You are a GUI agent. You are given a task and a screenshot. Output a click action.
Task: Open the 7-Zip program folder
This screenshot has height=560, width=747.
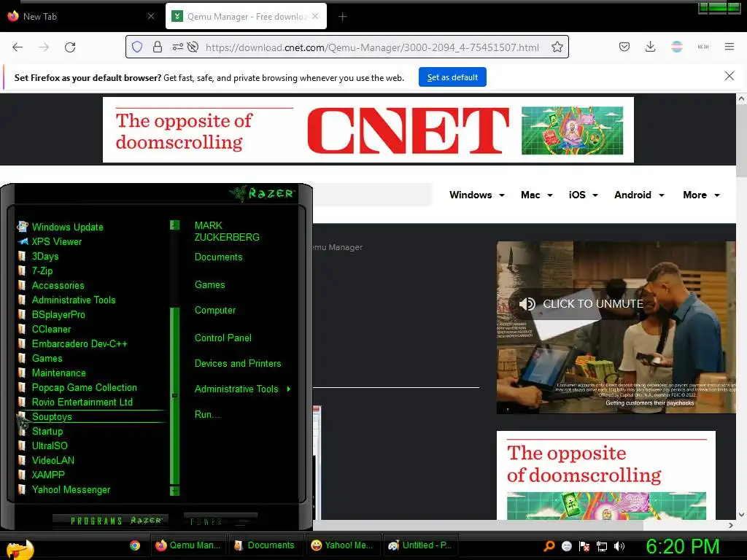(42, 271)
